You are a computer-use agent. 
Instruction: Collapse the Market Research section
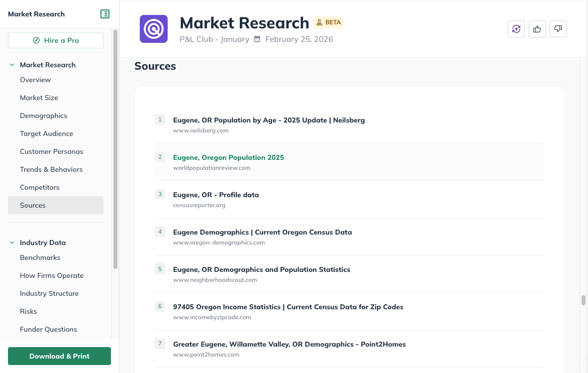coord(12,64)
